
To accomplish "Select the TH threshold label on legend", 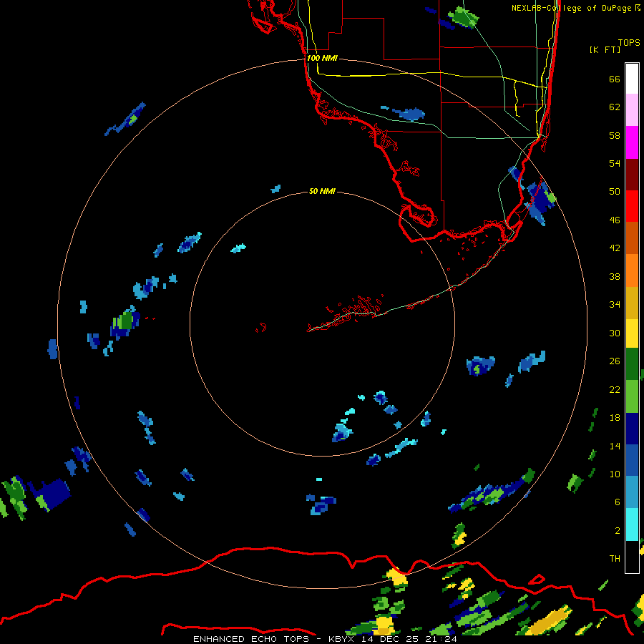I will [615, 559].
